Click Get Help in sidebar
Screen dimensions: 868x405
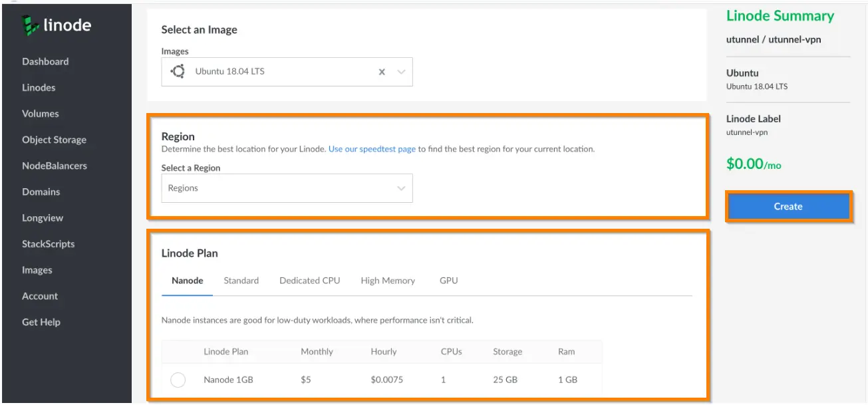click(41, 322)
